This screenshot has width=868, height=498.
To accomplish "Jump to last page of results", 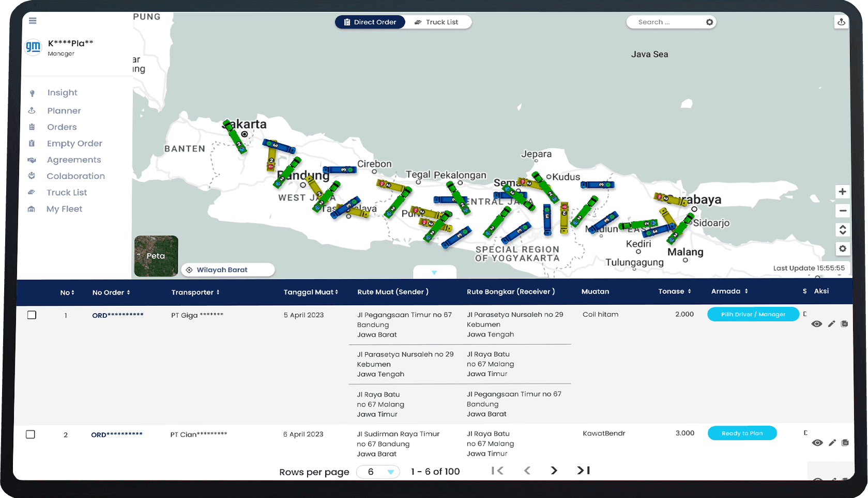I will [x=583, y=471].
